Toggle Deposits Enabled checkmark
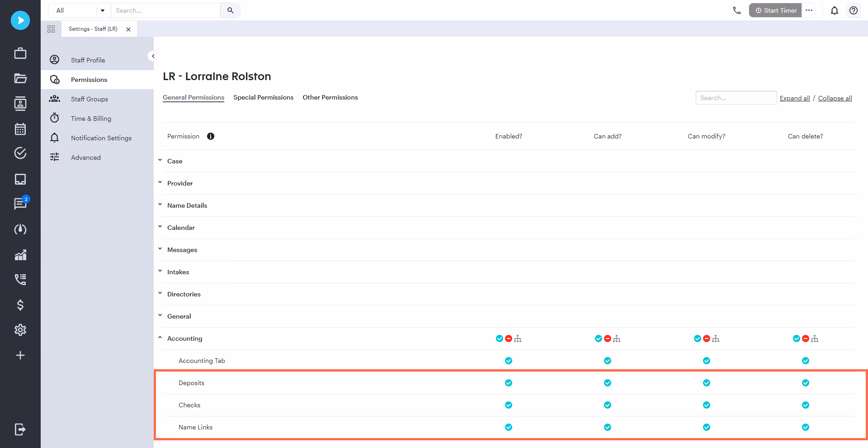Viewport: 868px width, 448px height. pos(509,383)
